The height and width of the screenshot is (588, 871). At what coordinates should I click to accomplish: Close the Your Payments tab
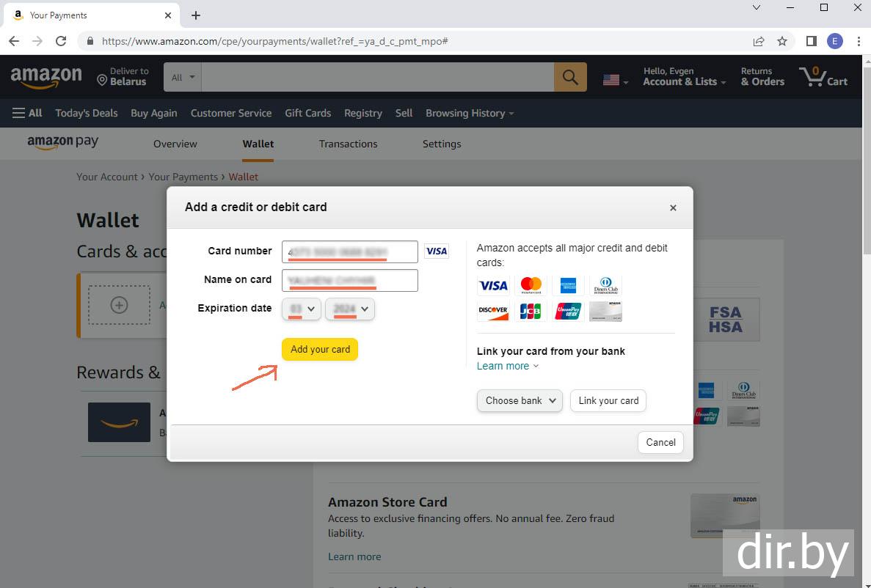[x=168, y=15]
